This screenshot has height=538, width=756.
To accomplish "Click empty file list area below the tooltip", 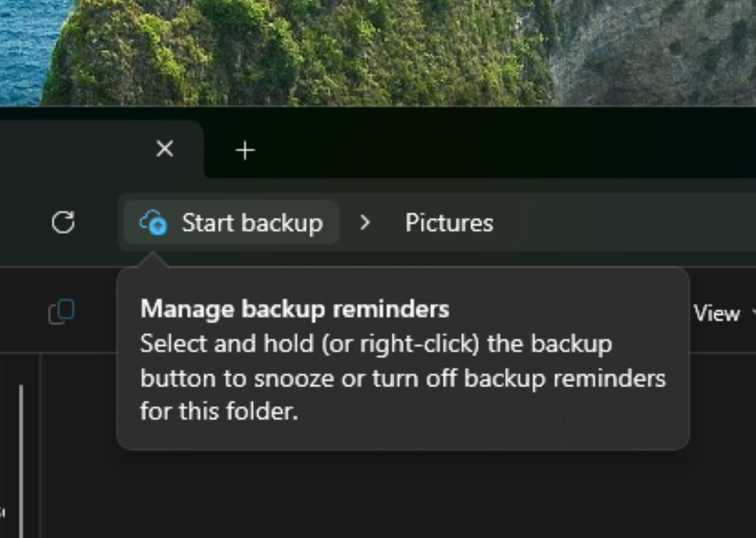I will [x=401, y=497].
